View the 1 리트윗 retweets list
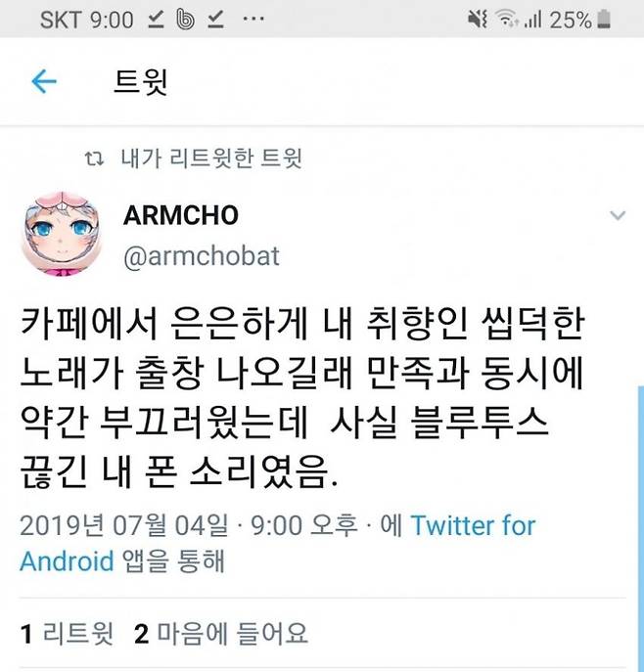This screenshot has height=672, width=644. coord(68,634)
